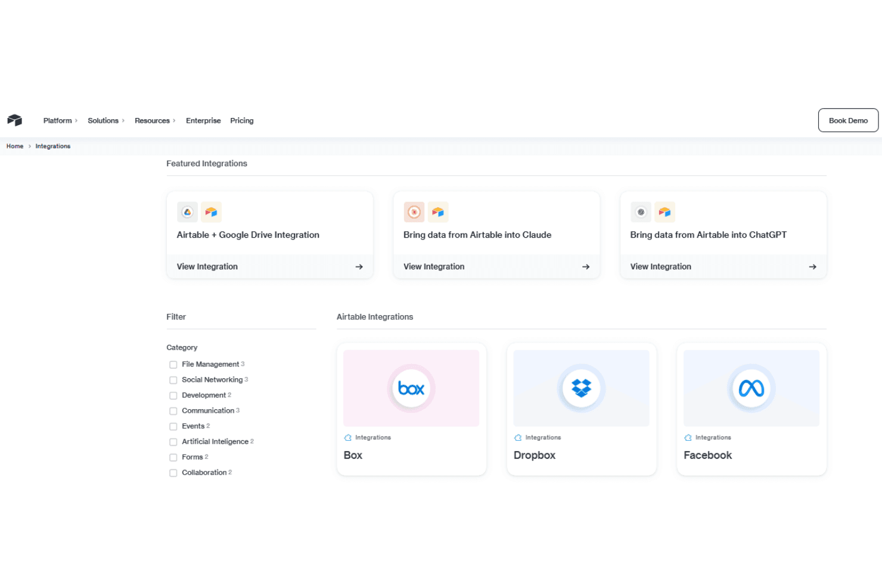Open the Platform navigation menu
882x588 pixels.
[x=57, y=121]
